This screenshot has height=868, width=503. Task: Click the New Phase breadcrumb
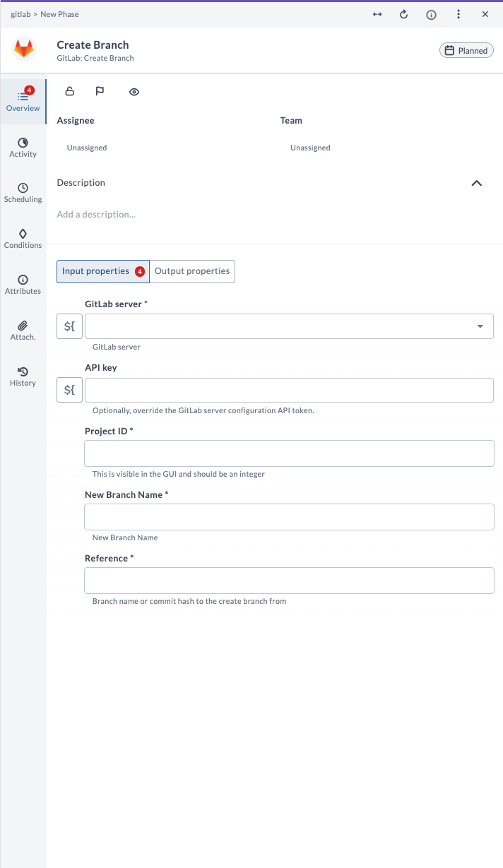59,14
